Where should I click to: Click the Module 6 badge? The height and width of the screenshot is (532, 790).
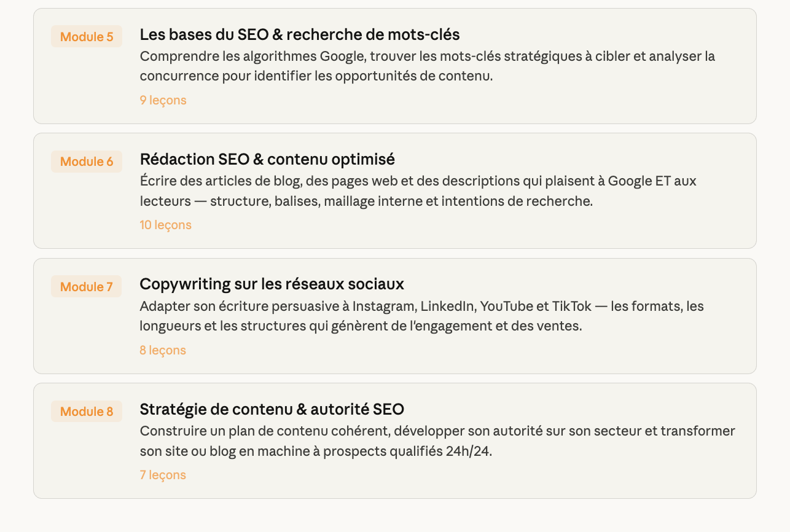[x=87, y=162]
